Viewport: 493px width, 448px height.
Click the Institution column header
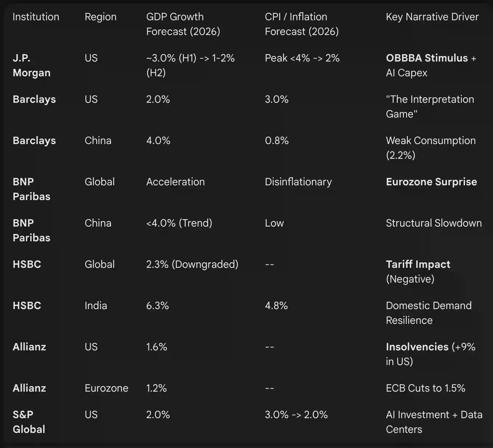pyautogui.click(x=36, y=17)
